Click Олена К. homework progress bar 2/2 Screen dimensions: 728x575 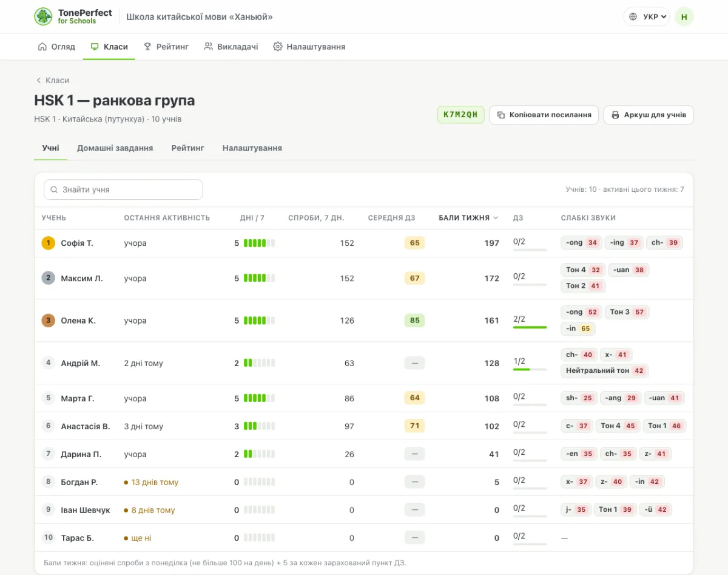(x=530, y=327)
